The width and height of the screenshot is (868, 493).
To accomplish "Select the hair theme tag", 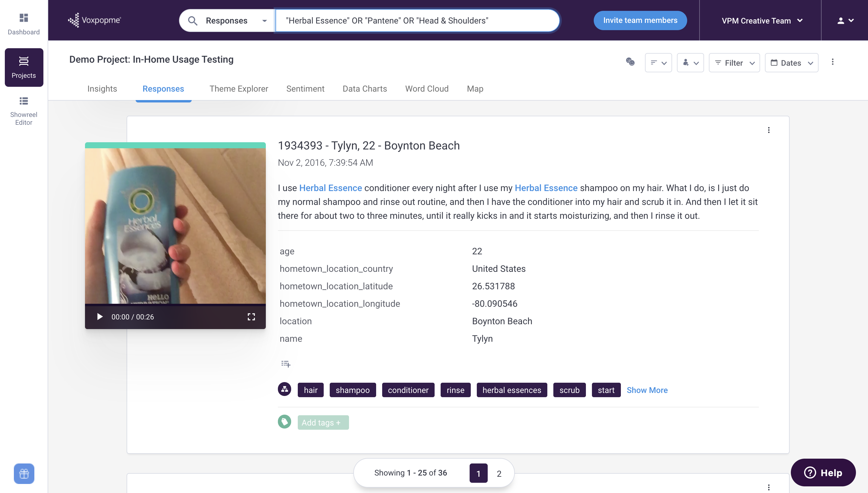I will 310,390.
